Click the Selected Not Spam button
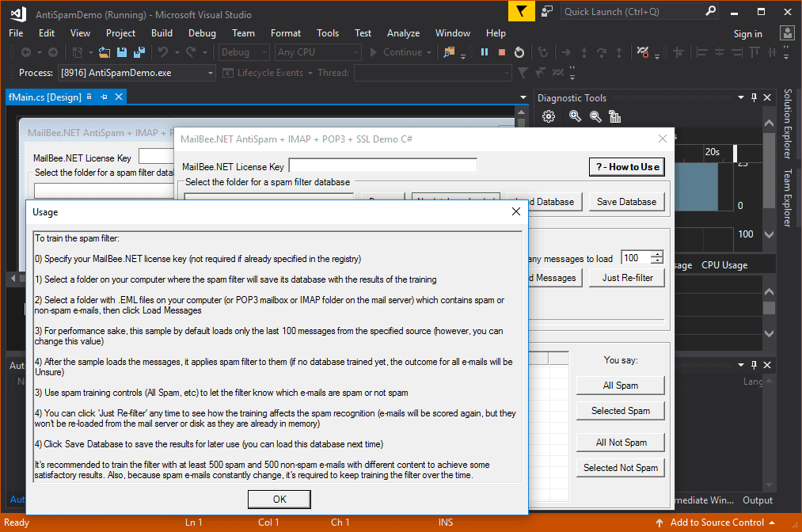 click(621, 468)
